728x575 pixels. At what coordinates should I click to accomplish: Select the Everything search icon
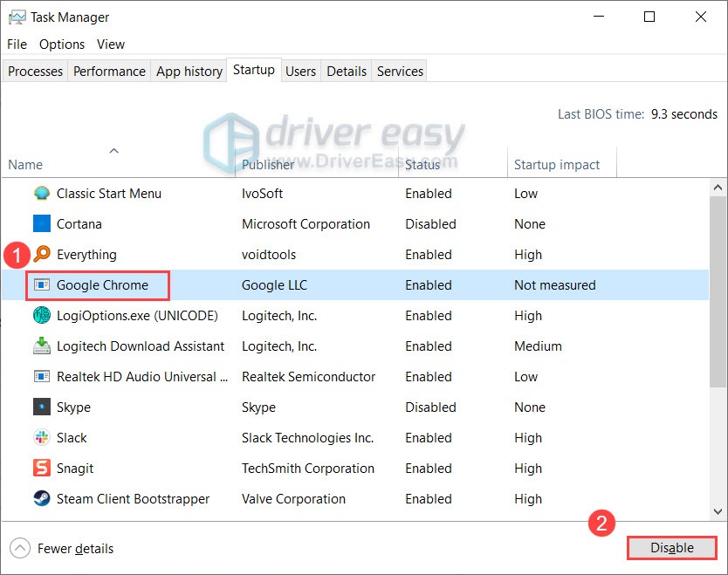click(41, 254)
